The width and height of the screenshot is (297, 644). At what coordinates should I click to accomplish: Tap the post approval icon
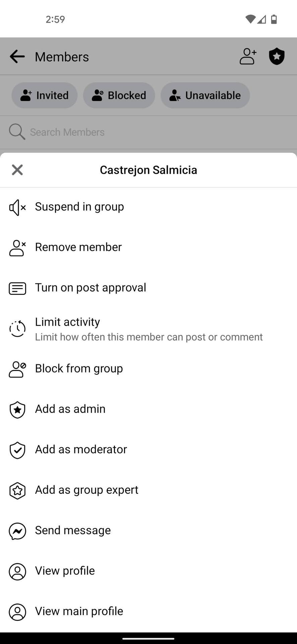17,288
